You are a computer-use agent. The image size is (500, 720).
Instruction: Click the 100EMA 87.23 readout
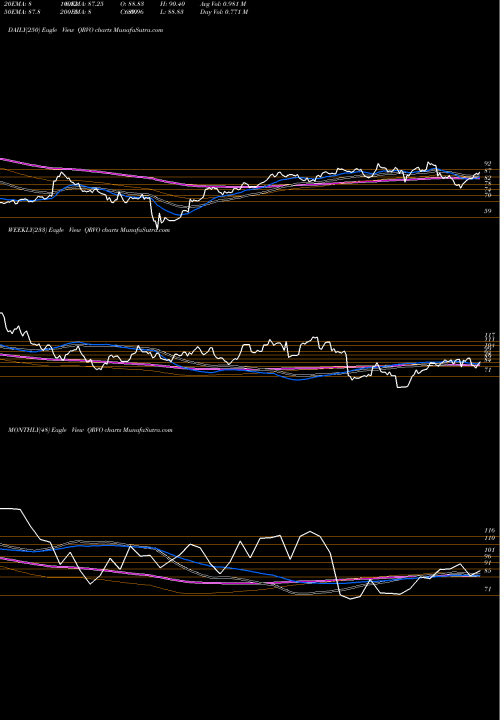[x=82, y=4]
